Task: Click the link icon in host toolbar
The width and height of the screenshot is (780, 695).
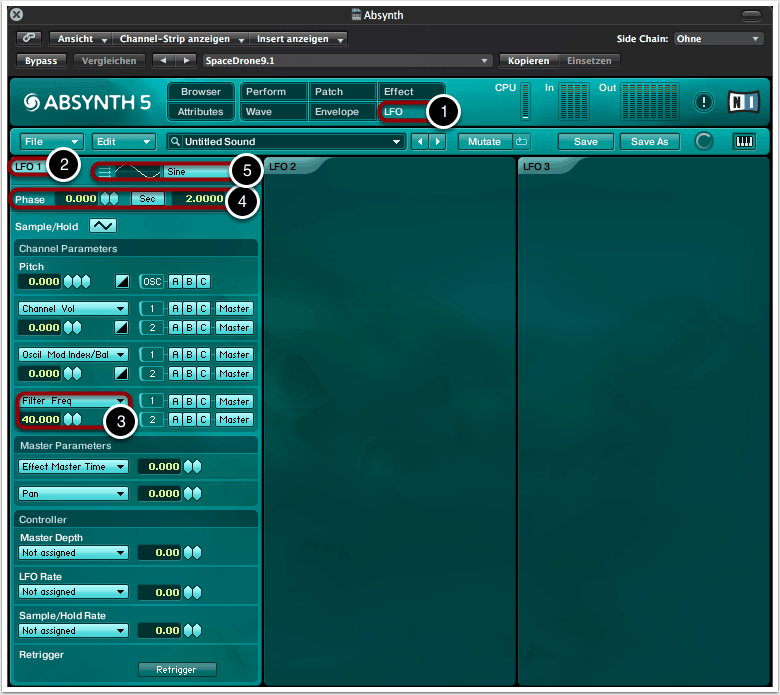Action: [28, 39]
